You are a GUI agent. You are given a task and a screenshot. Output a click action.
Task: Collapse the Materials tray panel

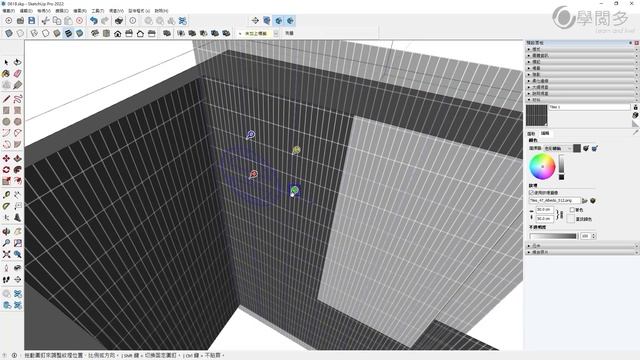point(581,100)
